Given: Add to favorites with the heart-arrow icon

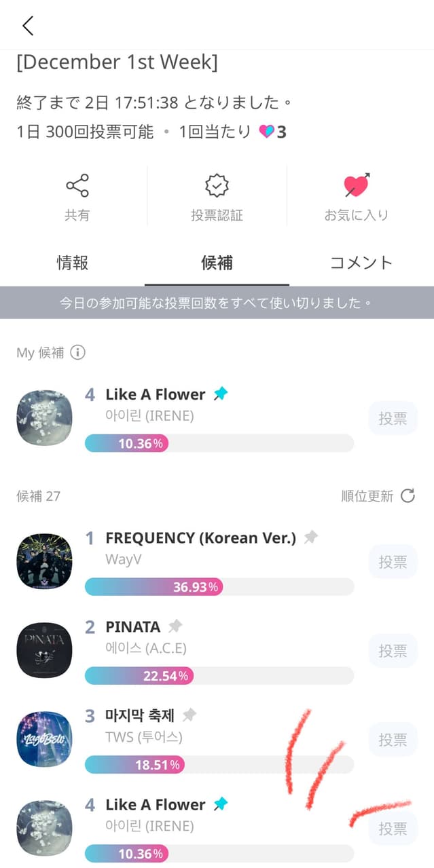Looking at the screenshot, I should click(x=358, y=185).
